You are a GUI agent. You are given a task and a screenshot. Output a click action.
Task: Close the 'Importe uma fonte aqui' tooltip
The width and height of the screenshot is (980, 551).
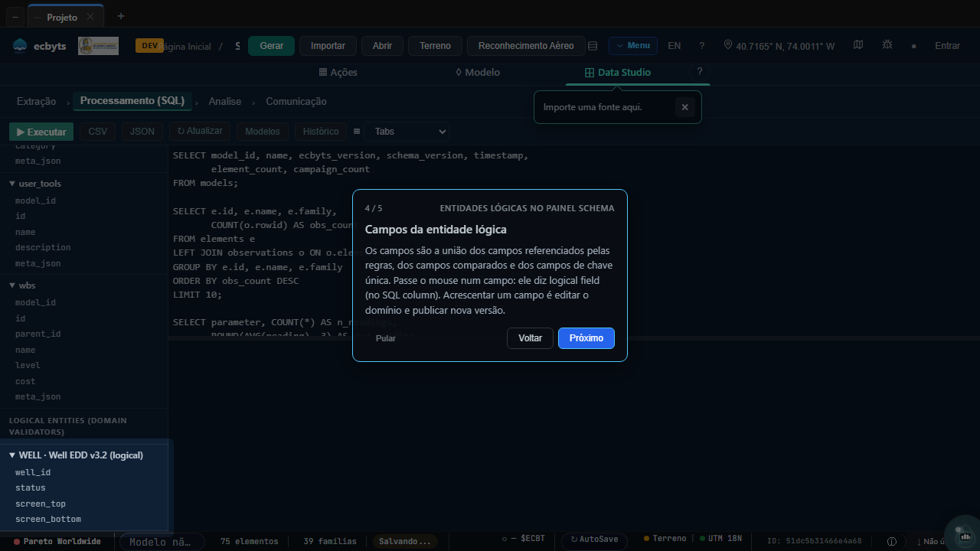(685, 107)
